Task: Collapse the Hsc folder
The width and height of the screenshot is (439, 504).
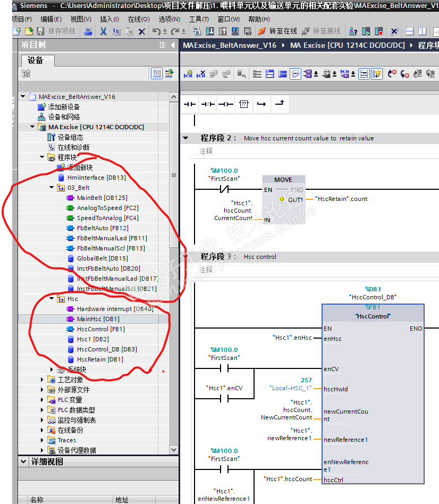Action: click(52, 299)
